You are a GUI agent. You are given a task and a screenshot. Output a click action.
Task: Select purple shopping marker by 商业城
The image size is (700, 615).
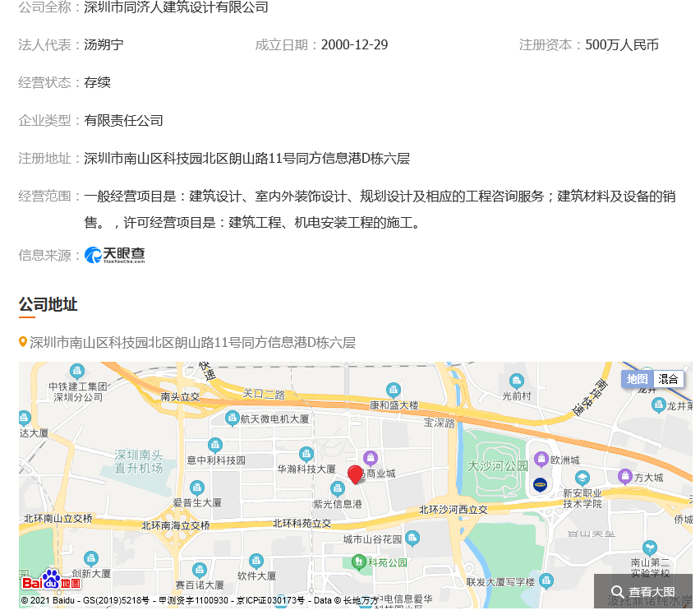click(370, 458)
